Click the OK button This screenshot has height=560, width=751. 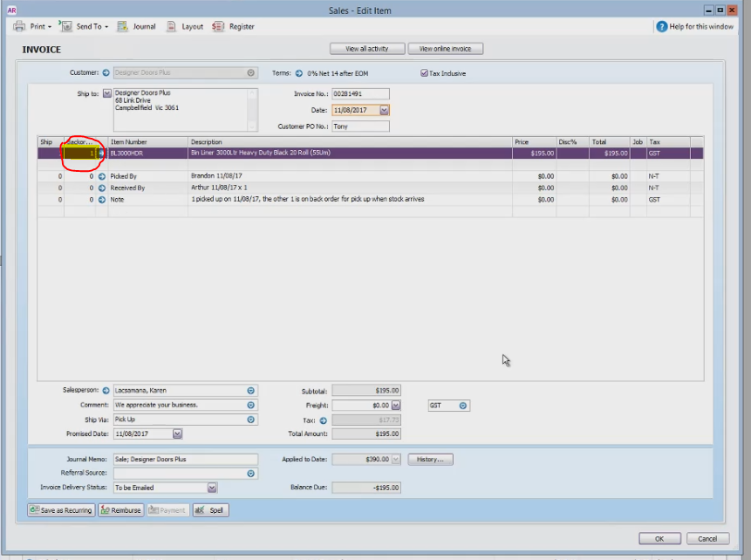point(659,539)
